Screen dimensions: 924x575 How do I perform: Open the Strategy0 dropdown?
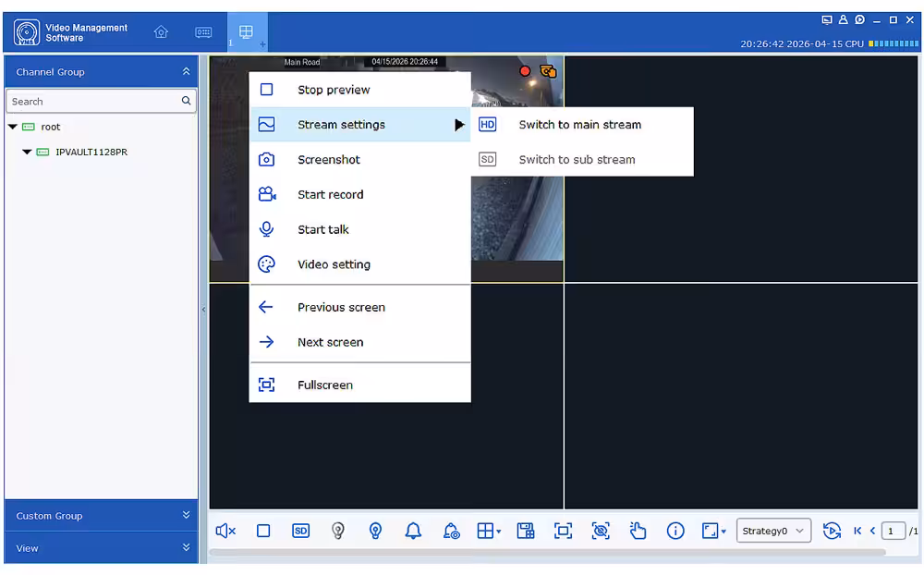773,531
